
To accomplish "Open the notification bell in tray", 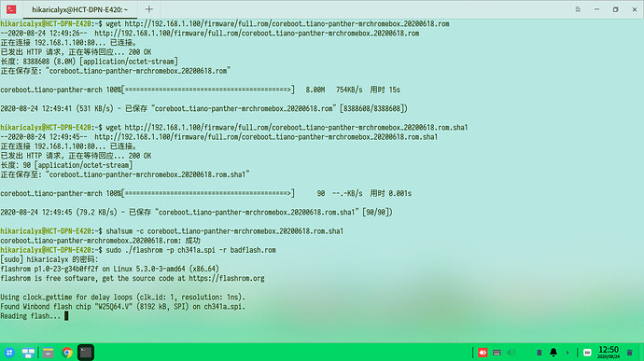I will point(553,353).
